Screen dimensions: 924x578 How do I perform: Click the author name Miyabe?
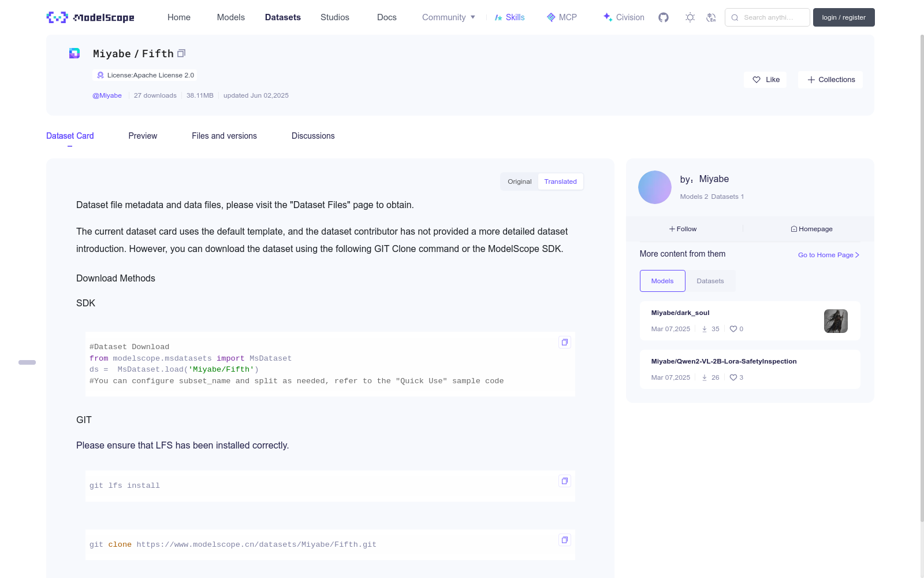pyautogui.click(x=714, y=179)
